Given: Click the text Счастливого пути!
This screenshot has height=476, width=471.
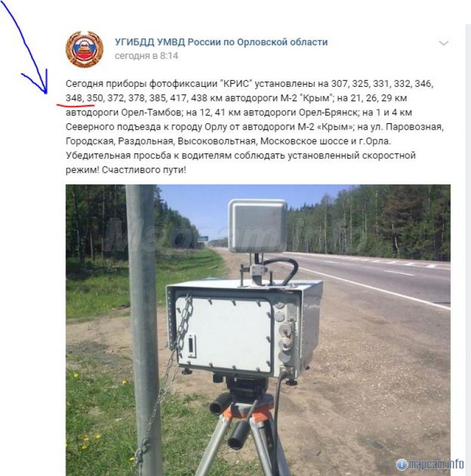Looking at the screenshot, I should (144, 170).
